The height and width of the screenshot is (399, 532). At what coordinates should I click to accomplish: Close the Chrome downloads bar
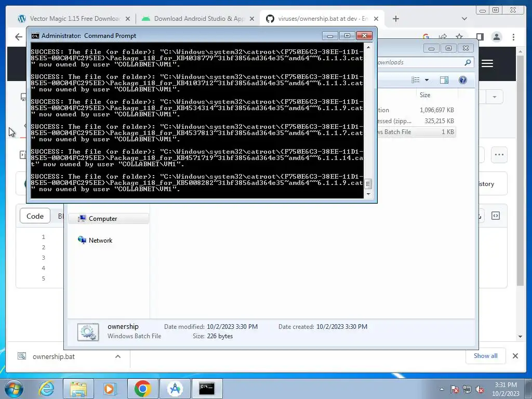pos(515,356)
